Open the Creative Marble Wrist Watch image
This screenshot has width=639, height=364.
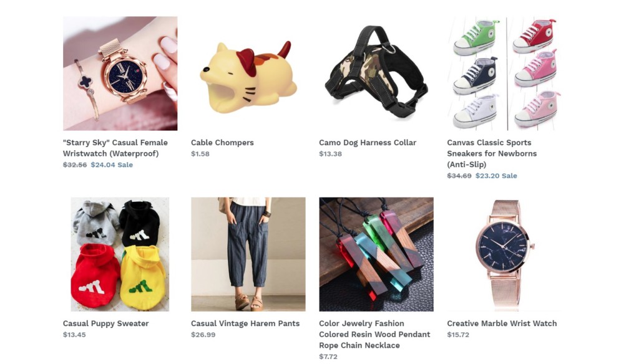tap(504, 254)
